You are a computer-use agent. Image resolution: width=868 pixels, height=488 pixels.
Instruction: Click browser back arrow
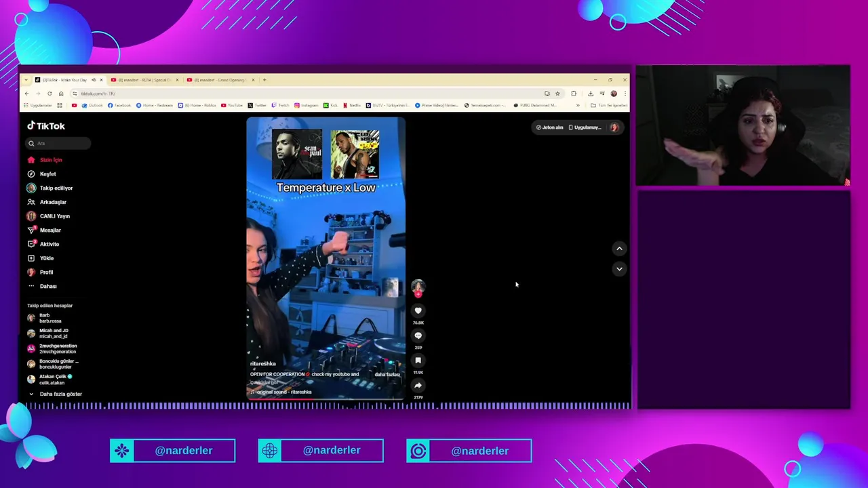pos(26,94)
